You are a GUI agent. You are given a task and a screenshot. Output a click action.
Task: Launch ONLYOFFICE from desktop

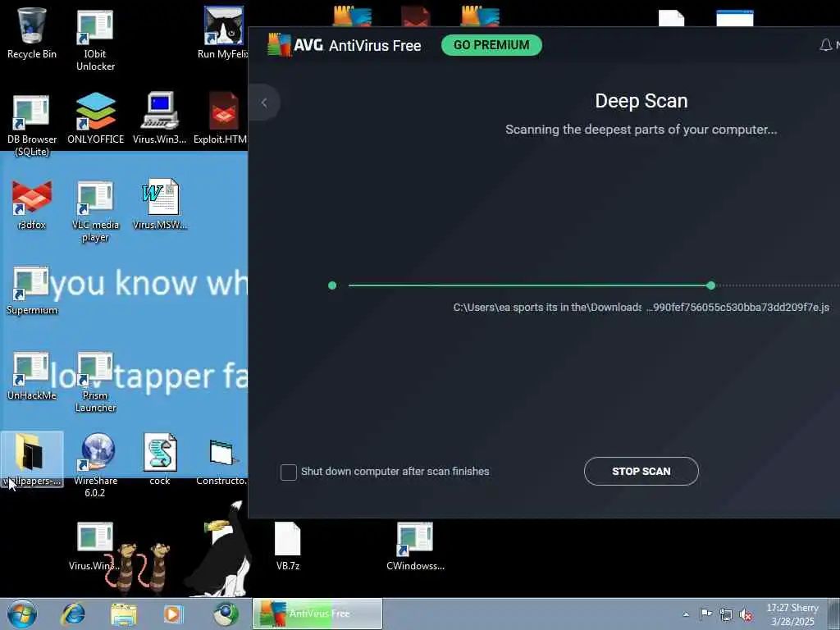95,118
